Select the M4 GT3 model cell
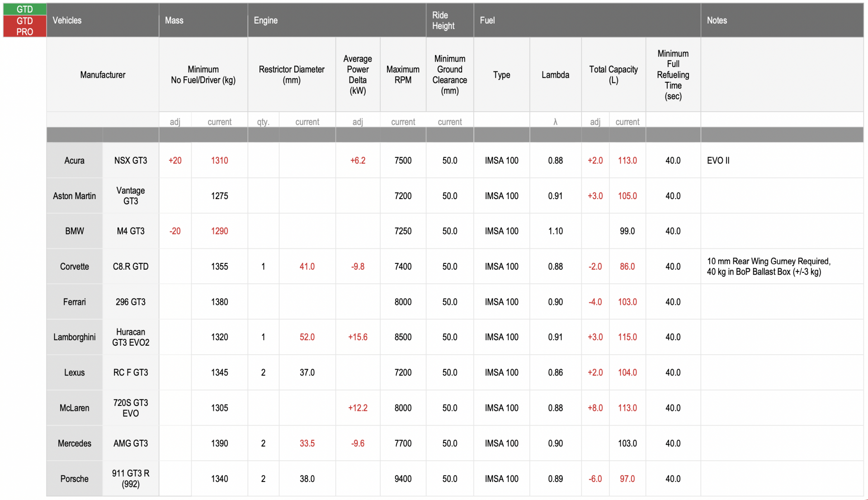Image resolution: width=868 pixels, height=500 pixels. pyautogui.click(x=131, y=231)
